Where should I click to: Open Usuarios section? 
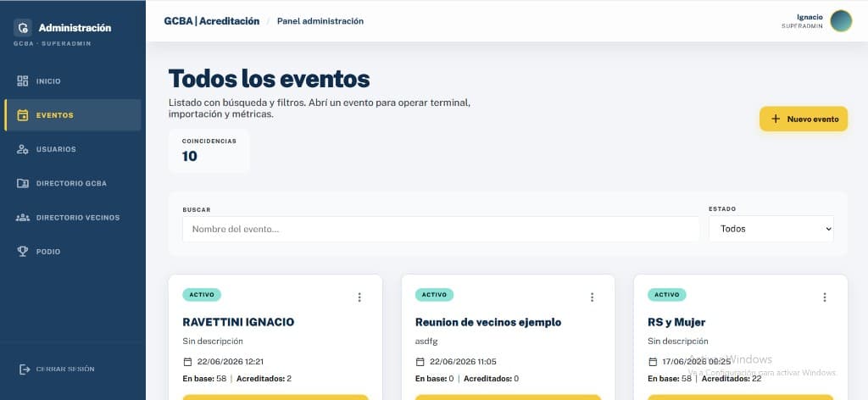pyautogui.click(x=73, y=149)
